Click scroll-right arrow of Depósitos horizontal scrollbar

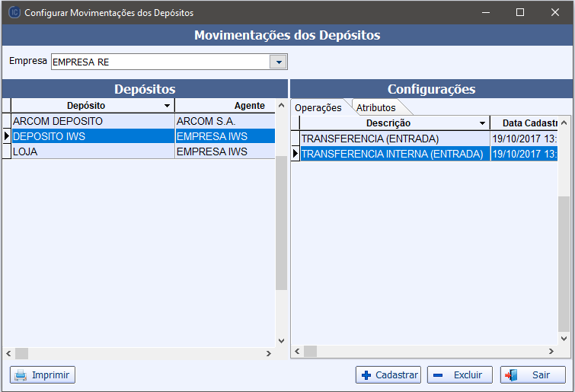pos(269,353)
